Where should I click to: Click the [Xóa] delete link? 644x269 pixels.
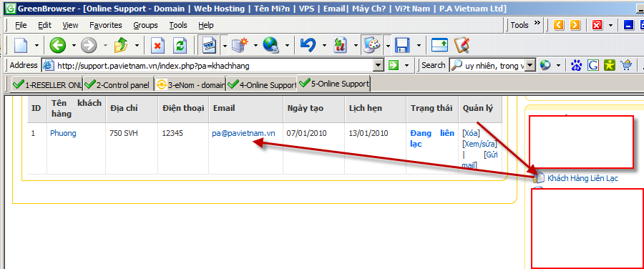(471, 133)
